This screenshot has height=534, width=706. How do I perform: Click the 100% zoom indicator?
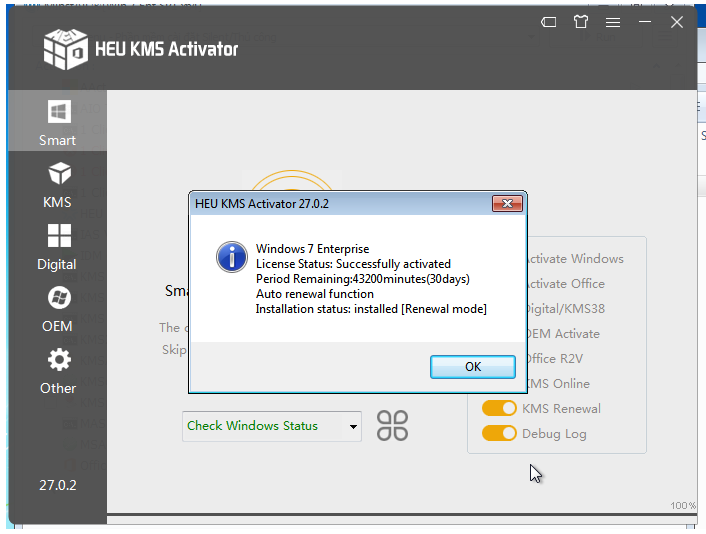pos(683,506)
